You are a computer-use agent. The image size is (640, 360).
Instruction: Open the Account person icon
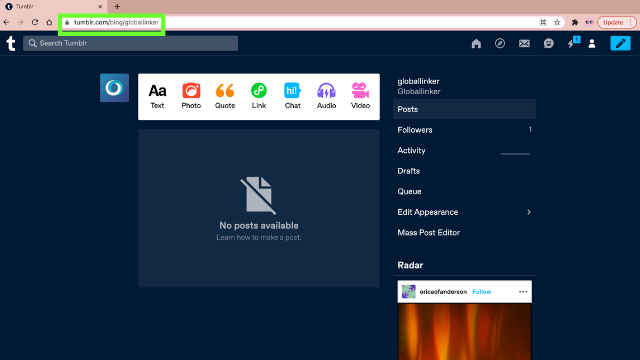[592, 43]
